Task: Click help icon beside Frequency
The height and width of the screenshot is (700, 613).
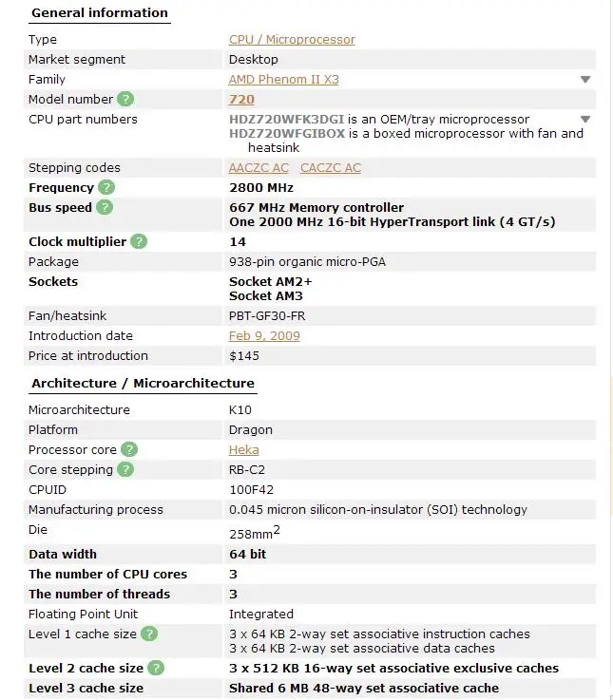Action: click(x=106, y=188)
